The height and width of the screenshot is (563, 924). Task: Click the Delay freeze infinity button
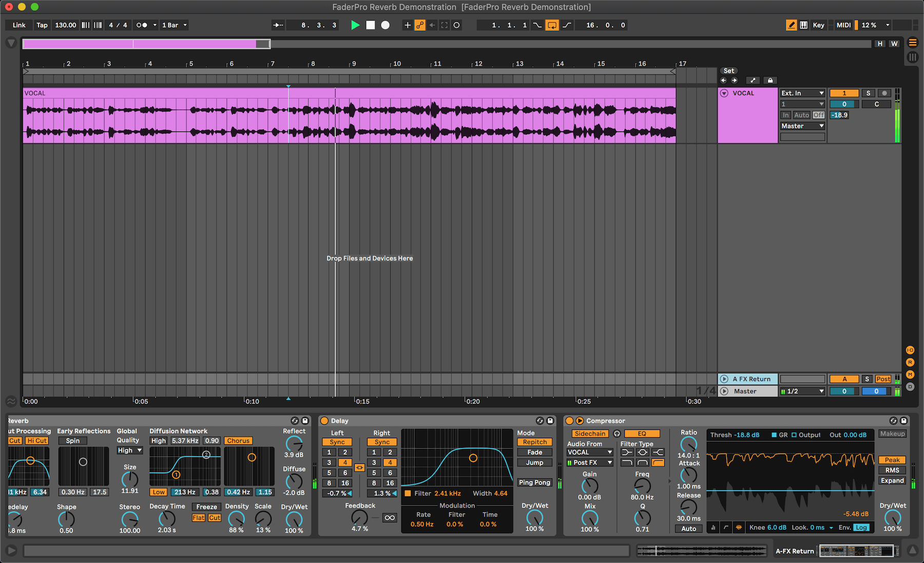(390, 518)
